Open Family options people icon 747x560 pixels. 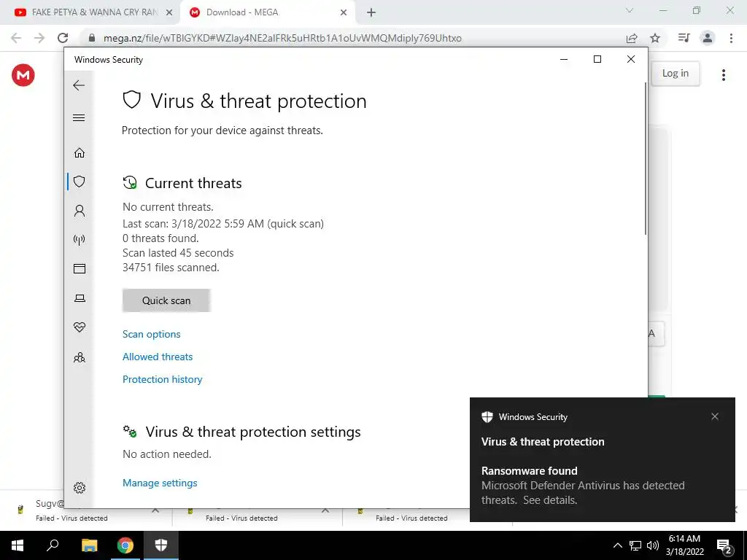click(x=80, y=357)
